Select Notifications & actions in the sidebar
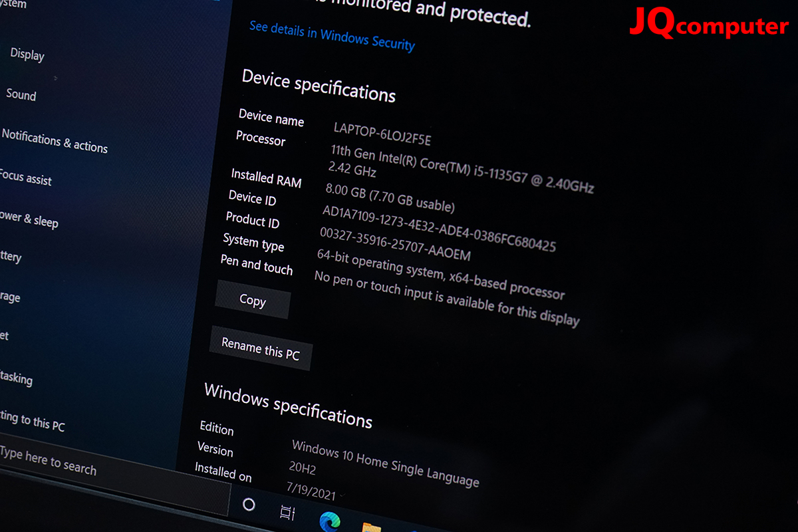Image resolution: width=798 pixels, height=532 pixels. [x=55, y=142]
